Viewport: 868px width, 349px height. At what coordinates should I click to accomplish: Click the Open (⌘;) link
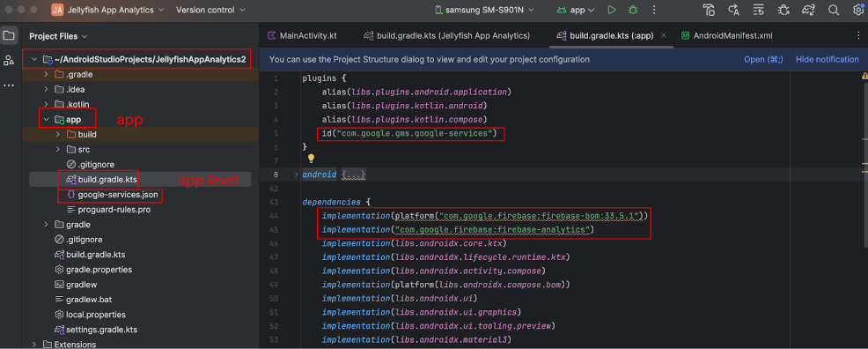point(763,59)
